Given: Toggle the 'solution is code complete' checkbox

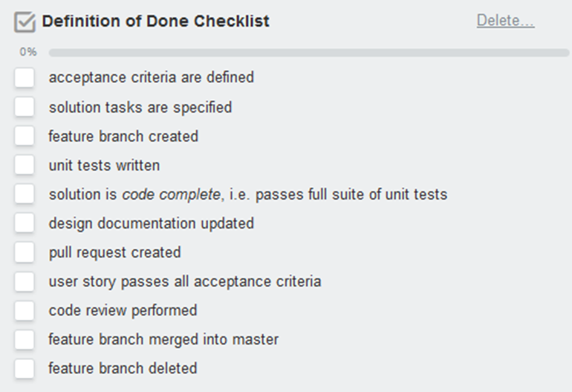Looking at the screenshot, I should [x=25, y=195].
